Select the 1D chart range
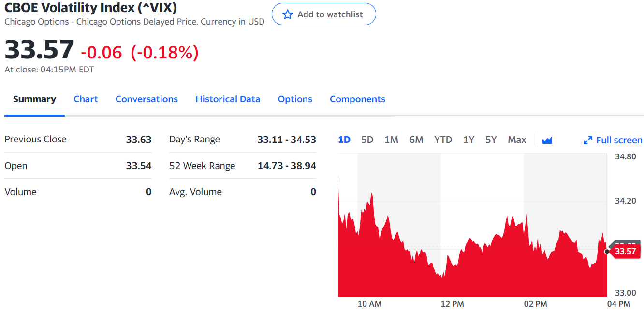This screenshot has width=644, height=311. coord(344,140)
